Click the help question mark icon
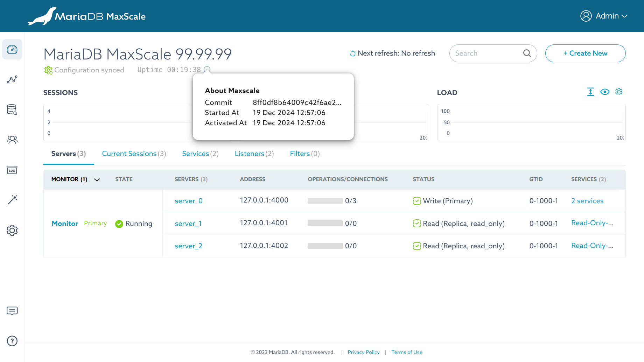The image size is (644, 362). tap(12, 341)
